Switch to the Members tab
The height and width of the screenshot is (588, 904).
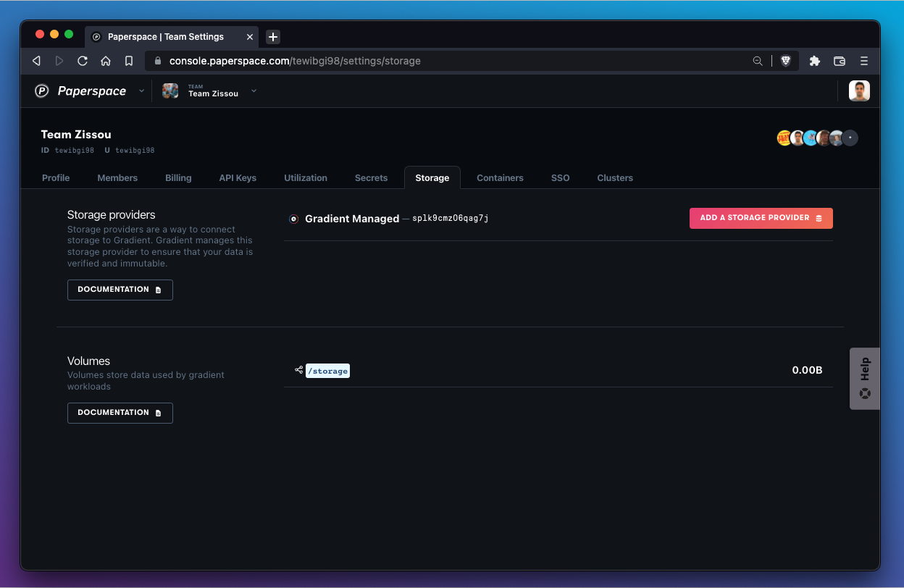pos(117,177)
